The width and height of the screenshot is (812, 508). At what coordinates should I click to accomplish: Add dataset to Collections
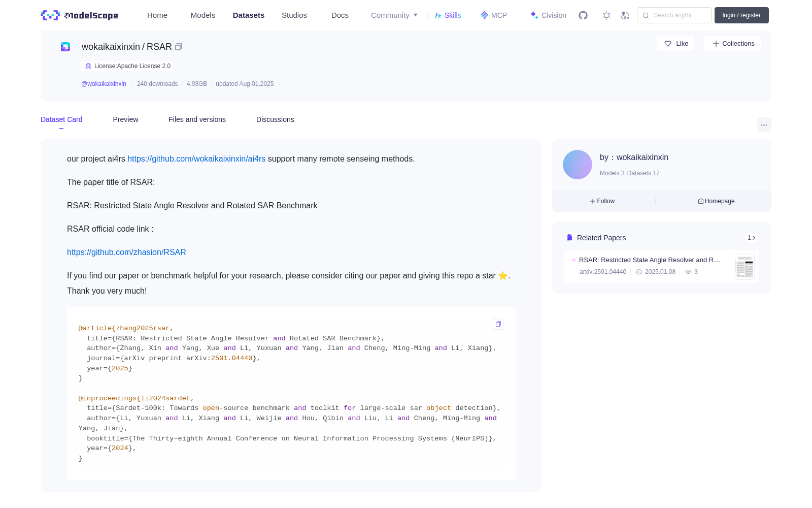point(733,44)
